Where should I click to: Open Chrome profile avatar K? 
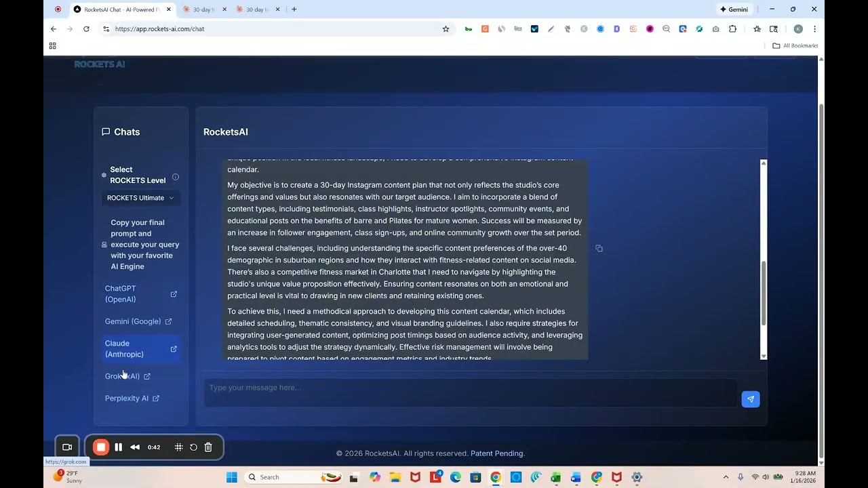[x=798, y=29]
